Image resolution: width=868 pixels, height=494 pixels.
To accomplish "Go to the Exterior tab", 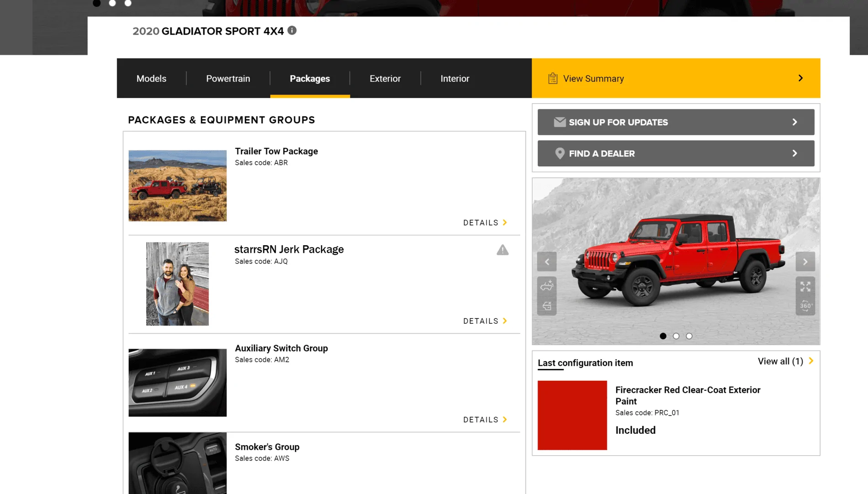I will pyautogui.click(x=385, y=79).
